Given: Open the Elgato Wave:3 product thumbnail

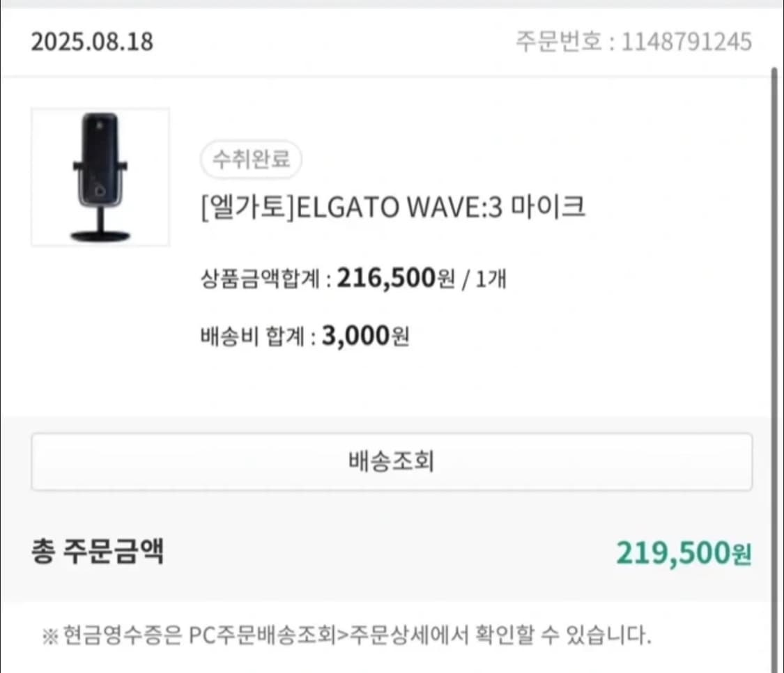Looking at the screenshot, I should [100, 176].
